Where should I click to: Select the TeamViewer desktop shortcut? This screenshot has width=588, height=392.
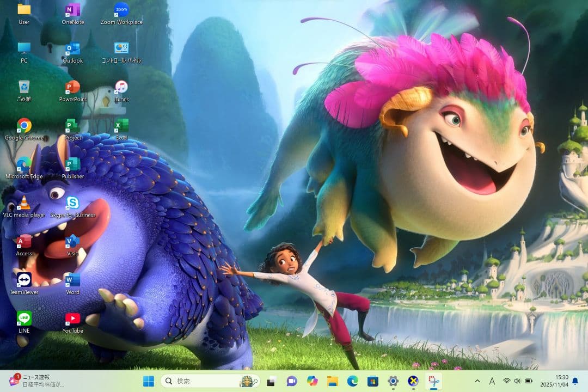coord(24,280)
